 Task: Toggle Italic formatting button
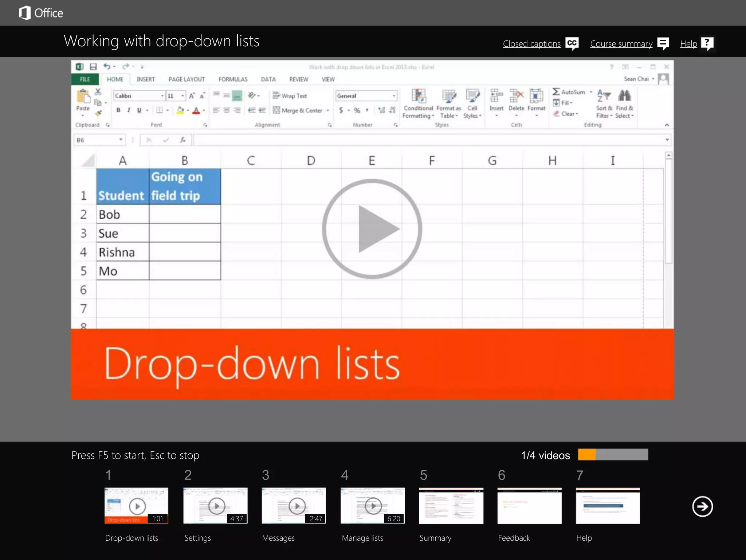(x=129, y=110)
